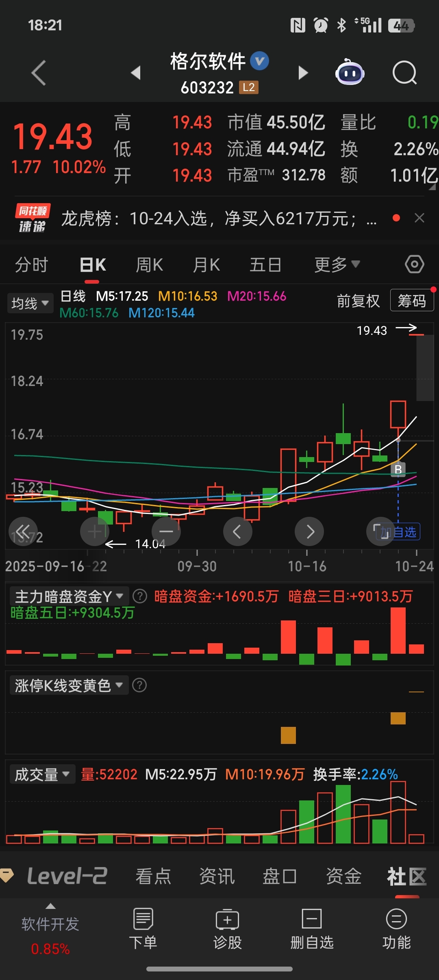Zoom in the K-line chart
The image size is (439, 980).
(94, 531)
